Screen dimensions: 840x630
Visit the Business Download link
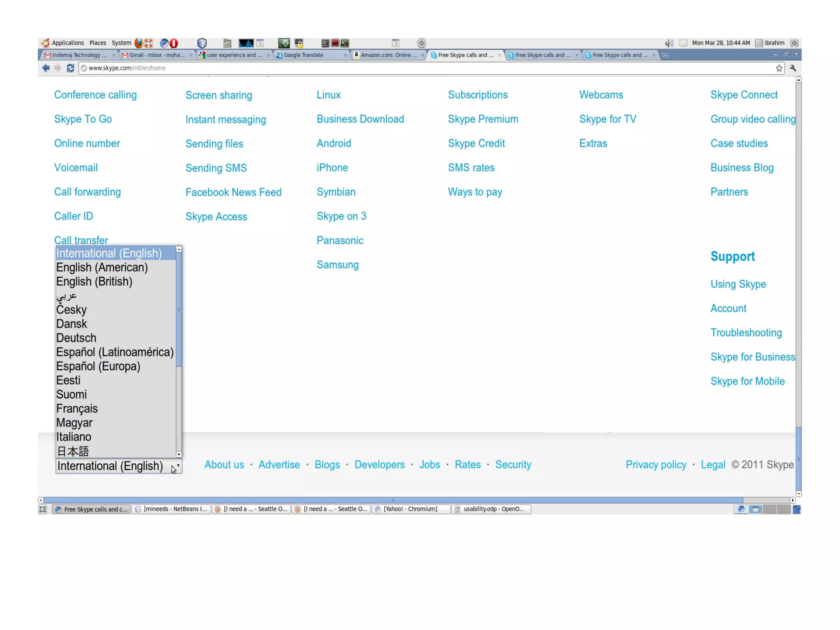point(360,119)
